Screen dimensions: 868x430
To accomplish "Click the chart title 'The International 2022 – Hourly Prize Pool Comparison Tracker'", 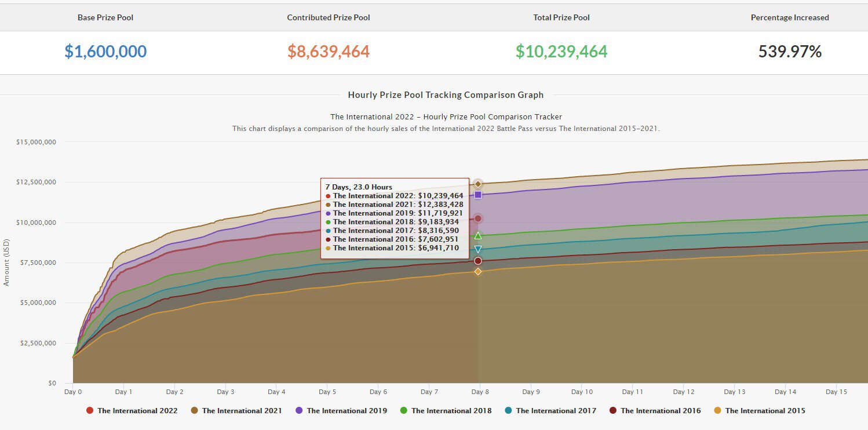I will tap(446, 117).
